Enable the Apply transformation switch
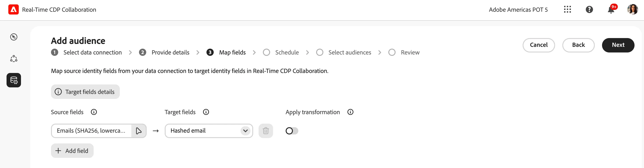Viewport: 644px width, 168px height. [292, 131]
